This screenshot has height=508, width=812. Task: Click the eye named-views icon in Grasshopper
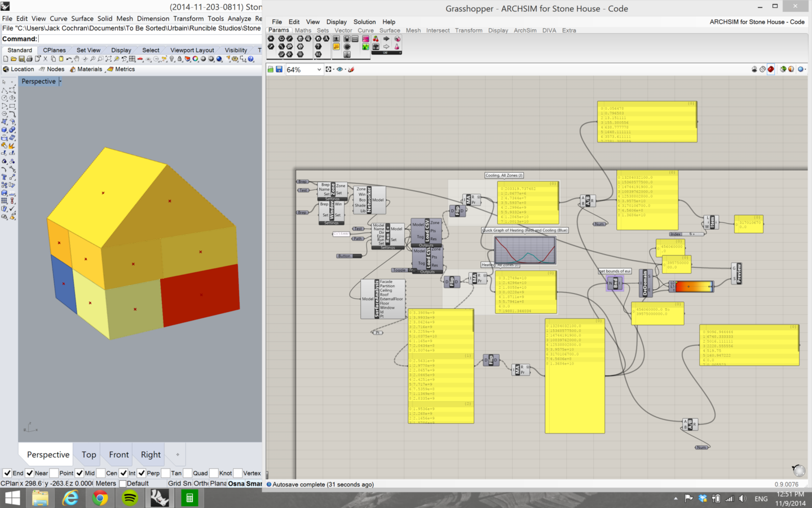point(340,69)
